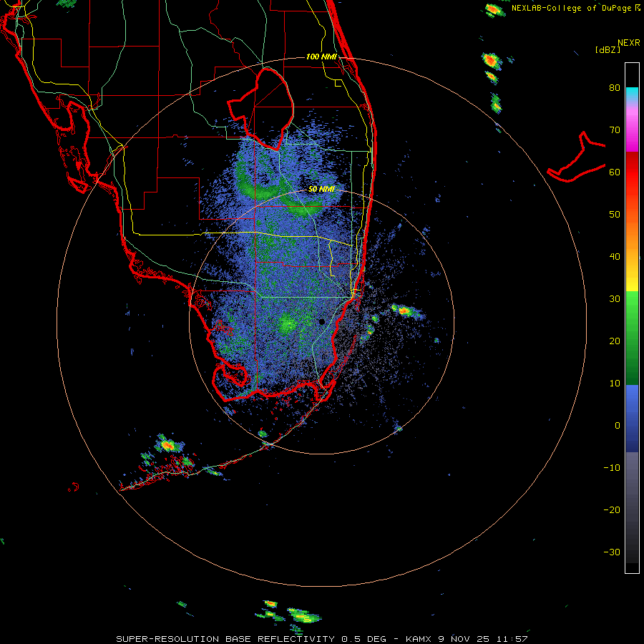The width and height of the screenshot is (644, 644).
Task: Click the black radar site dot near Miami
Action: (x=321, y=321)
